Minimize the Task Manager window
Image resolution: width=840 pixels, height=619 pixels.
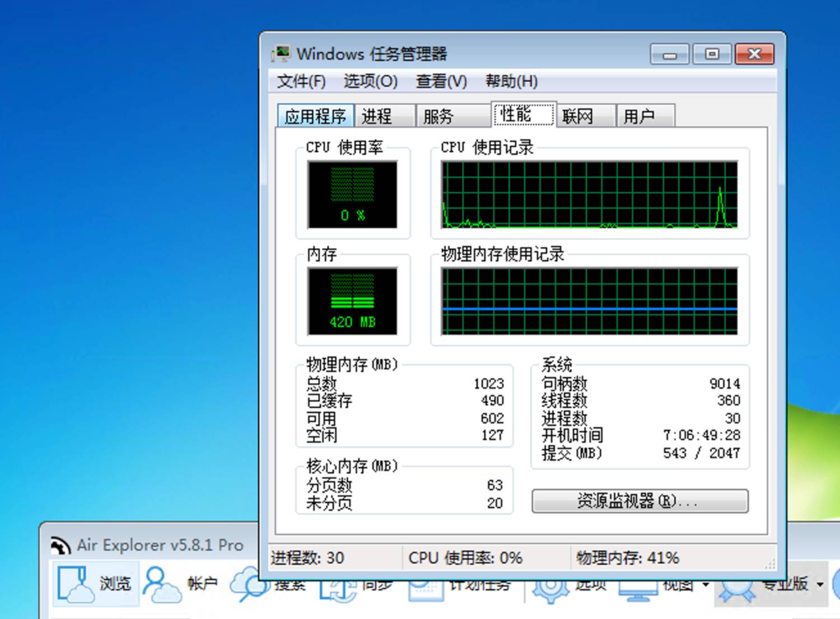(670, 54)
